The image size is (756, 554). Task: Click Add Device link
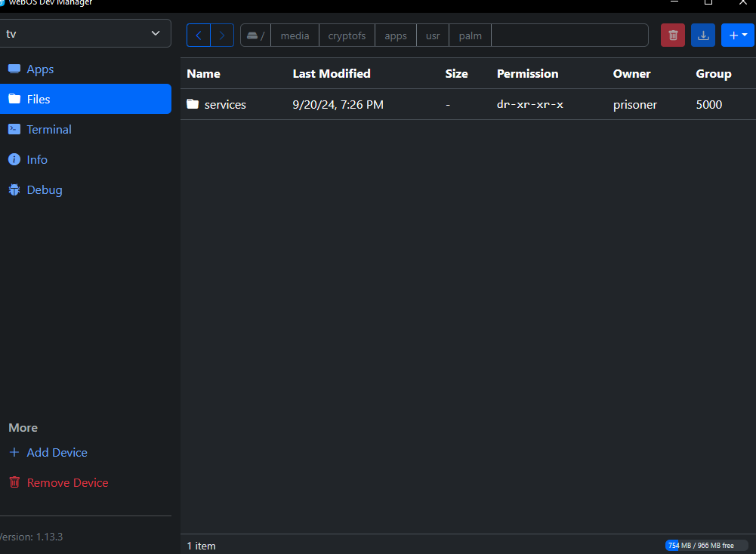click(x=57, y=452)
